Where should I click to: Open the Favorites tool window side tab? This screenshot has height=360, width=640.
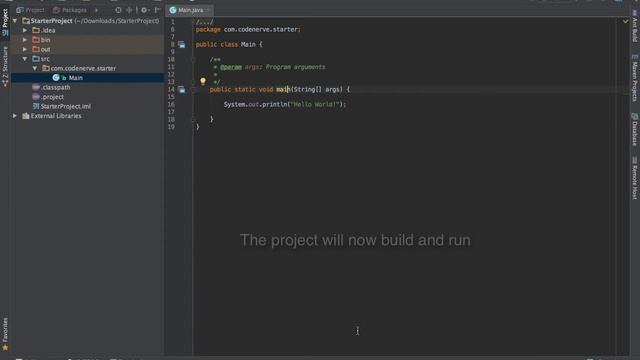tap(5, 334)
